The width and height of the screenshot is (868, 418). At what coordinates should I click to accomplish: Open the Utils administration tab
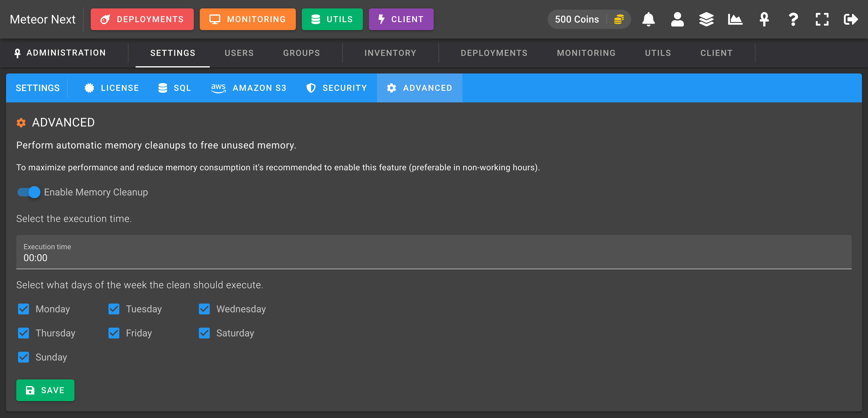(658, 53)
